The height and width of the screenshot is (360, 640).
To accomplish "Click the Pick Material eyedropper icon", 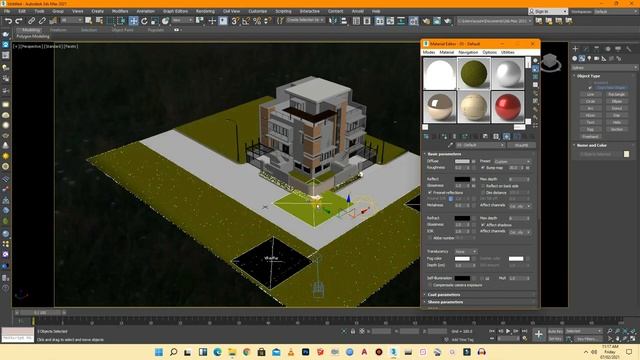I will click(x=451, y=145).
